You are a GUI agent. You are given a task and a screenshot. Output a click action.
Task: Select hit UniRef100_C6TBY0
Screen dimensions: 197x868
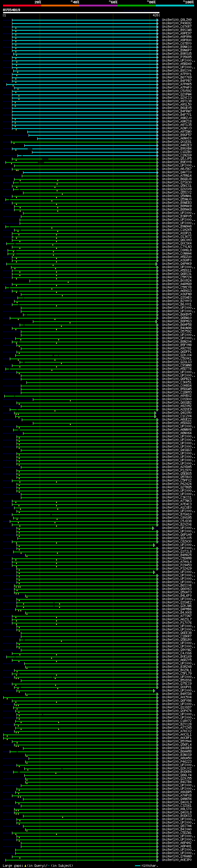point(177,43)
